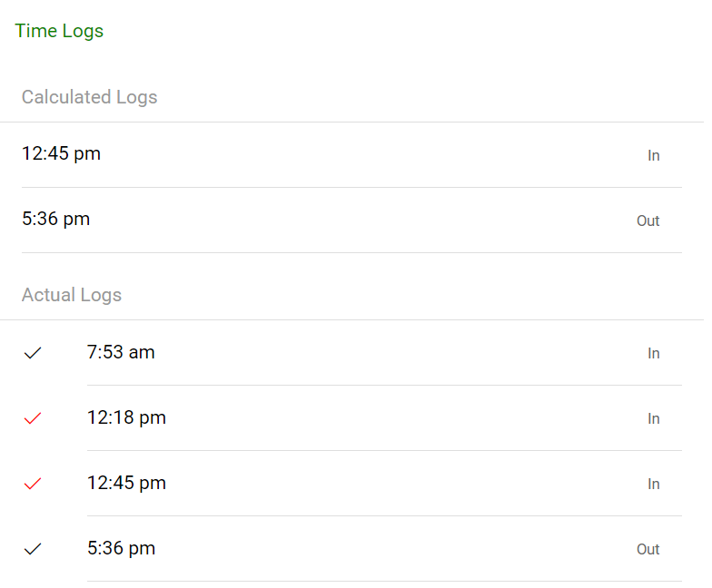Select the 7:53 am actual log time
Viewport: 712px width, 588px height.
(121, 352)
